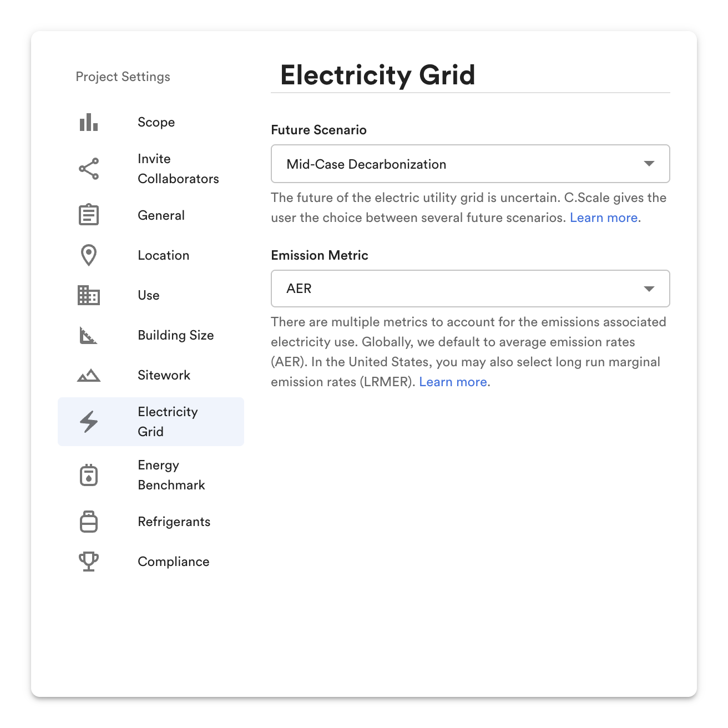Click the Electricity Grid page heading
The height and width of the screenshot is (728, 728).
coord(378,75)
